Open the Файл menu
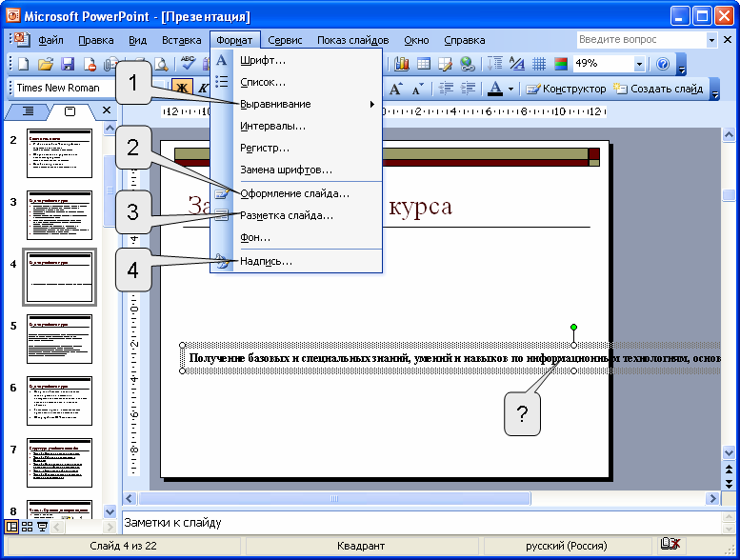 (x=50, y=41)
